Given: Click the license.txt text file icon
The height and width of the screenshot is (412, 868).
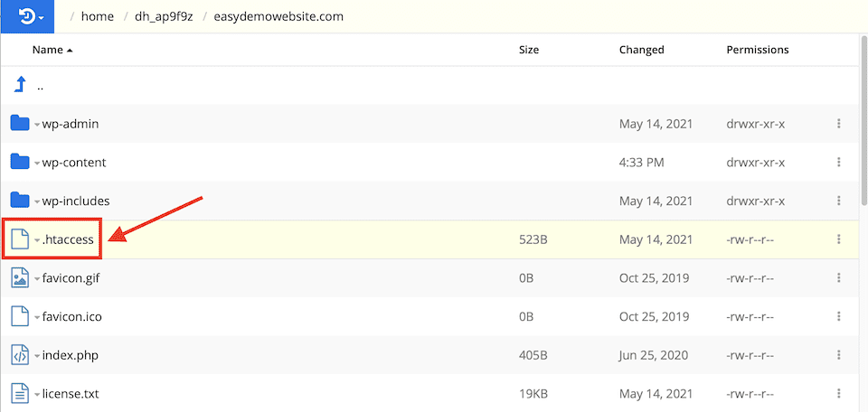Looking at the screenshot, I should click(x=20, y=393).
